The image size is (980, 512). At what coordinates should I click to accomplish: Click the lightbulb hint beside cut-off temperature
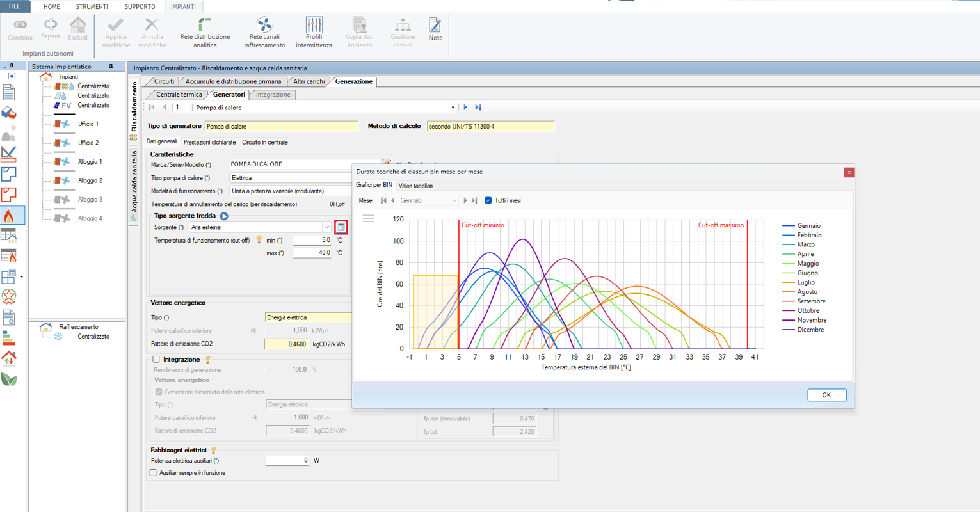(x=259, y=240)
